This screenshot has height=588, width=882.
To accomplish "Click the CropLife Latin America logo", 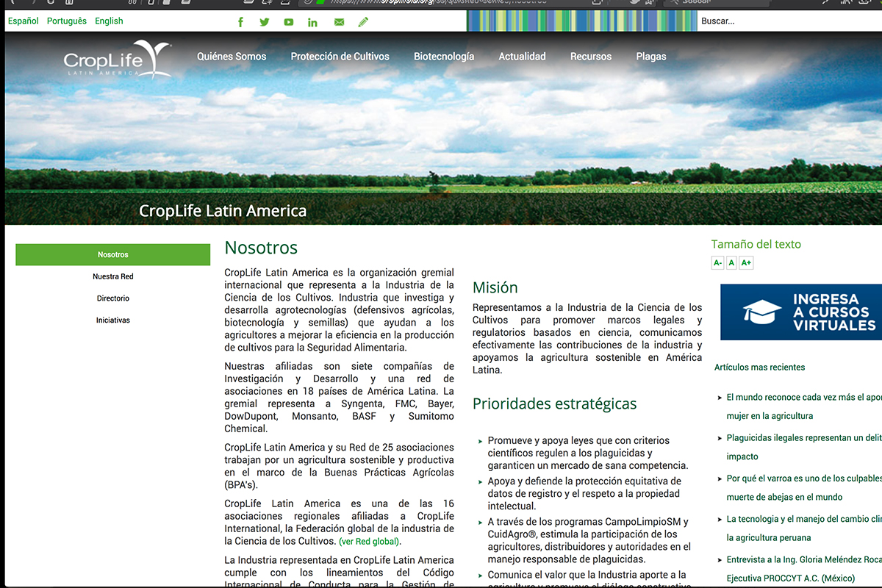I will [118, 60].
